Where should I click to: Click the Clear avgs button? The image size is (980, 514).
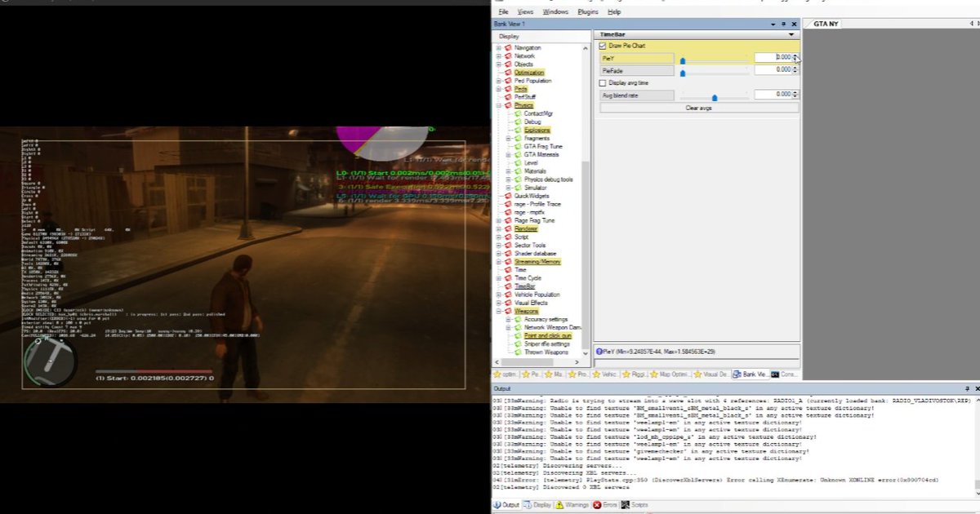click(x=698, y=108)
